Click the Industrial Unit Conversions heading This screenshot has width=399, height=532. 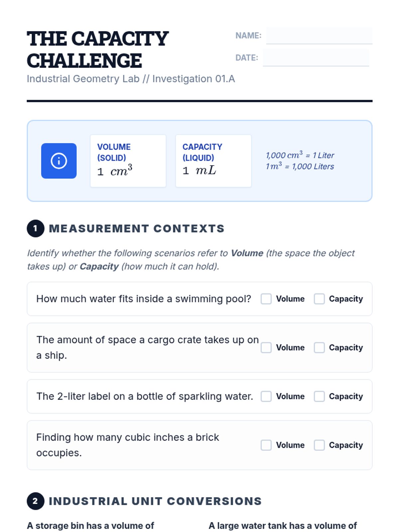155,501
